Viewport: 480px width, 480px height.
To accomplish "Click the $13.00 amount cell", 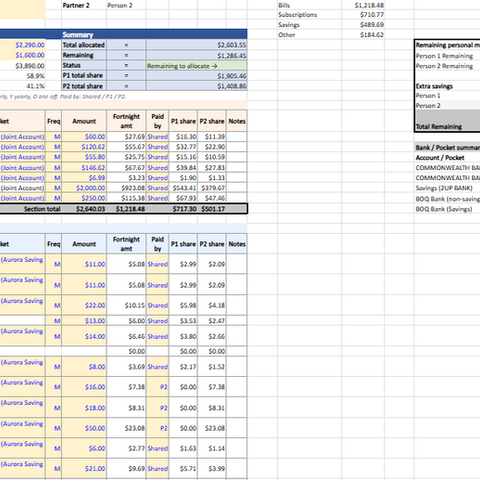I will coord(84,321).
